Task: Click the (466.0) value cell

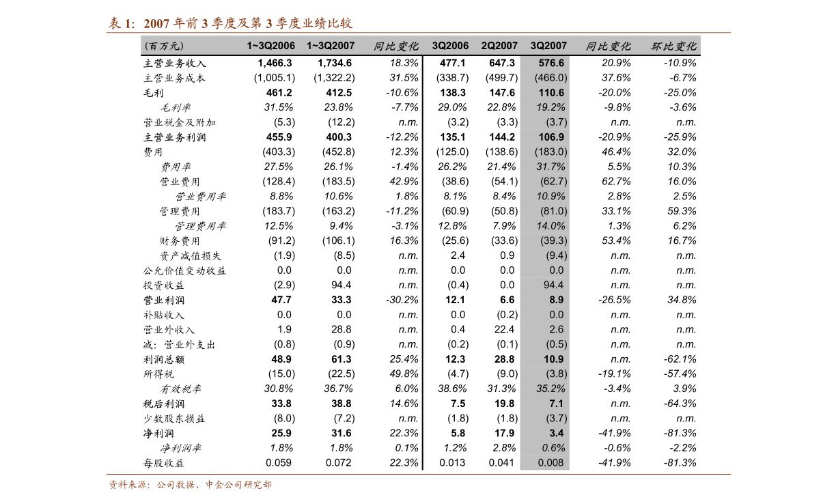Action: 551,78
